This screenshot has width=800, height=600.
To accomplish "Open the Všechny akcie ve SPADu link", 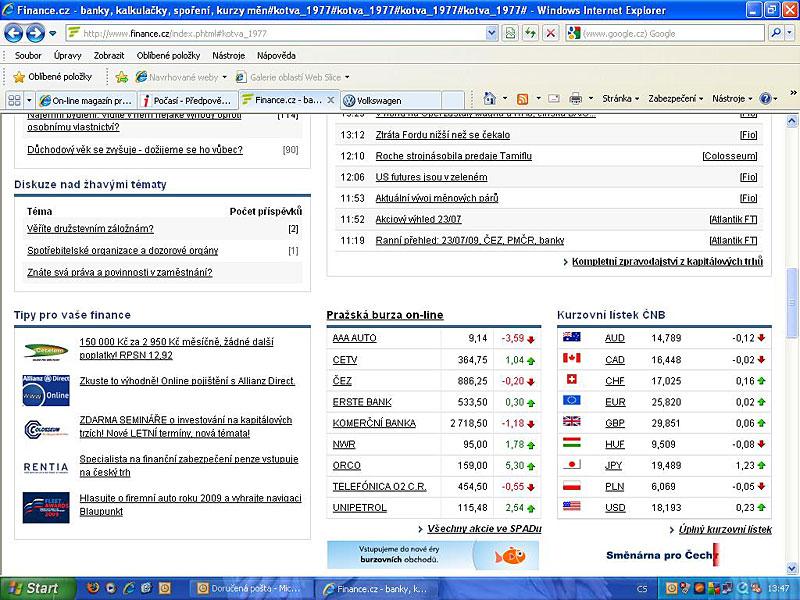I will click(x=484, y=529).
